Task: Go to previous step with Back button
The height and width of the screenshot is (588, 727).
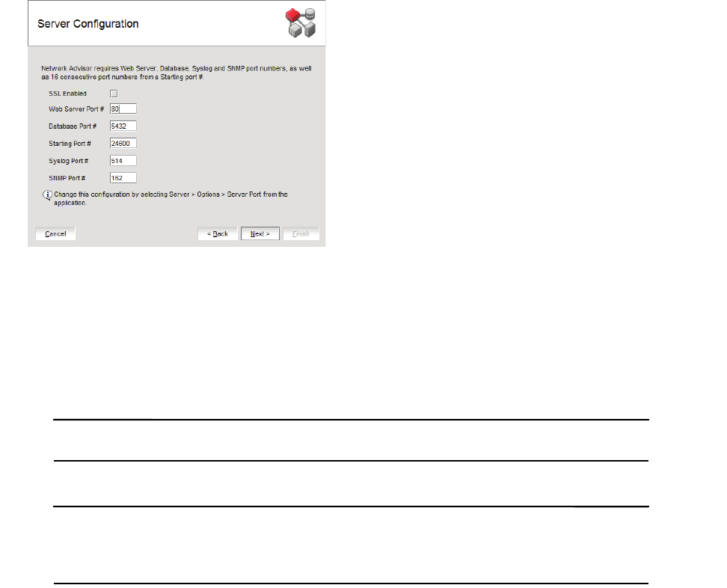Action: (218, 233)
